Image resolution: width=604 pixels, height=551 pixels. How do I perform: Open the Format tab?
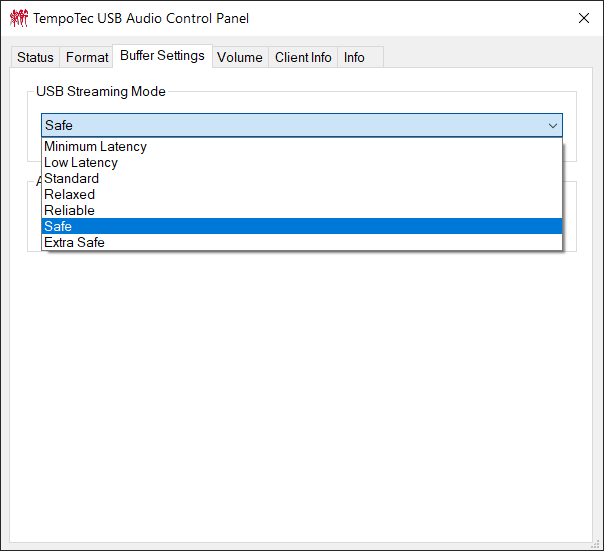(87, 58)
